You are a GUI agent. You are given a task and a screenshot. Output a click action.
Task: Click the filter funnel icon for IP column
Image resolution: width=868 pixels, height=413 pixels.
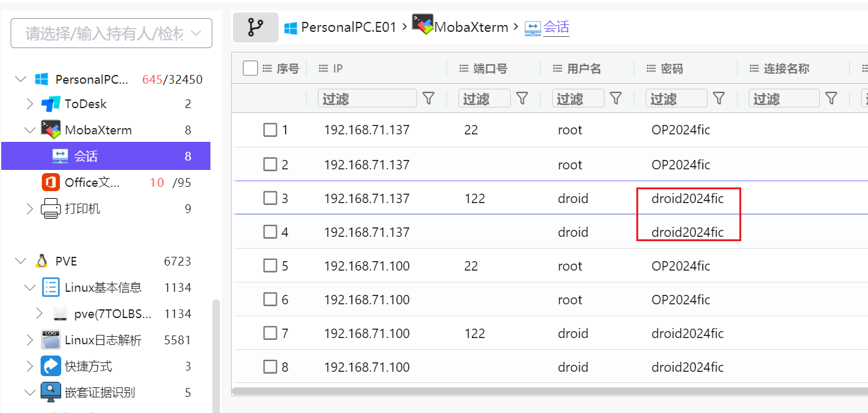(x=428, y=98)
